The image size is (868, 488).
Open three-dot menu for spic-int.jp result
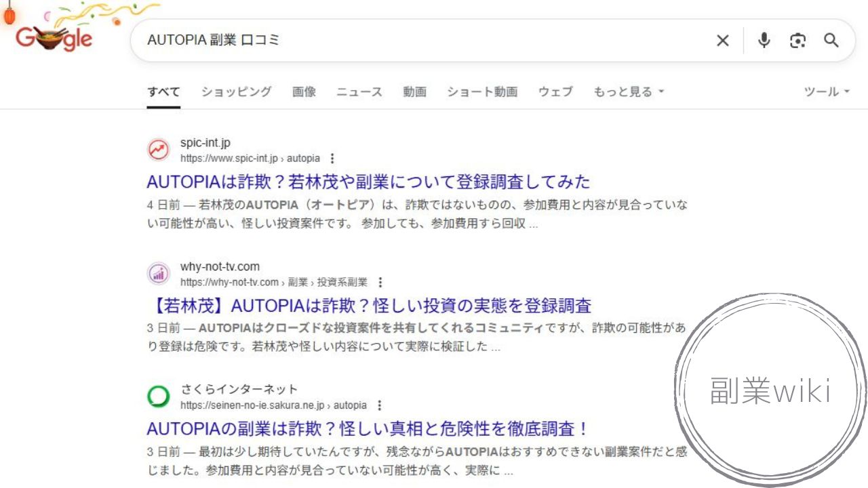(332, 159)
